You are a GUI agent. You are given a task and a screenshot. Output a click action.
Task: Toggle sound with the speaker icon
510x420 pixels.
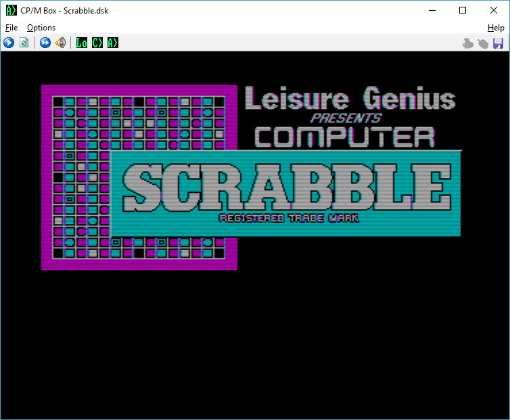60,43
